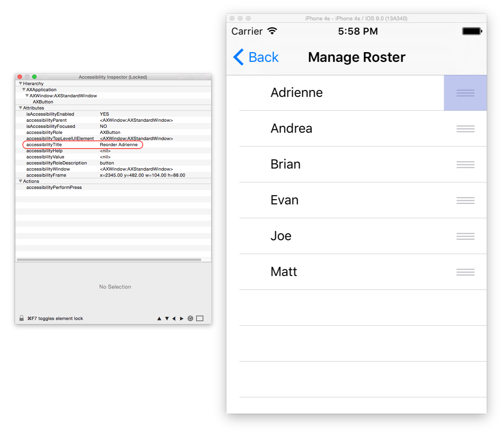Collapse the AXWindow:AXStandardWindow node
The image size is (504, 434).
pos(27,95)
